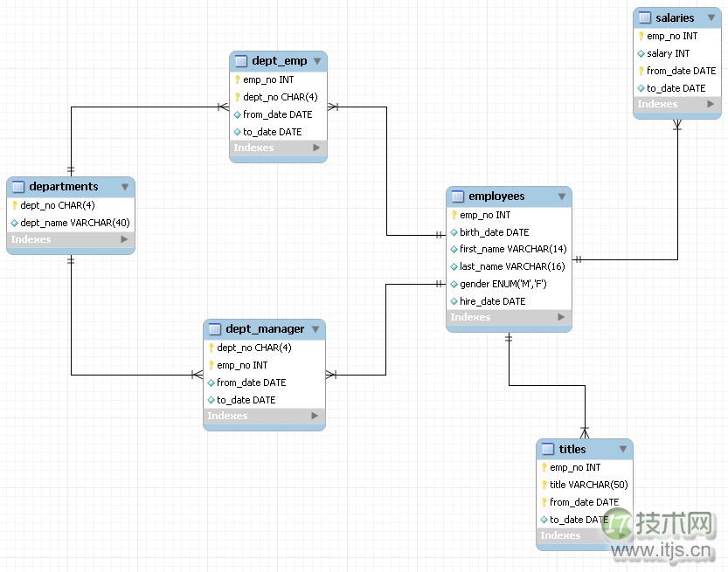Screen dimensions: 728x572
Task: Click diamond icon beside dept_emp from_date DATE
Action: 237,114
